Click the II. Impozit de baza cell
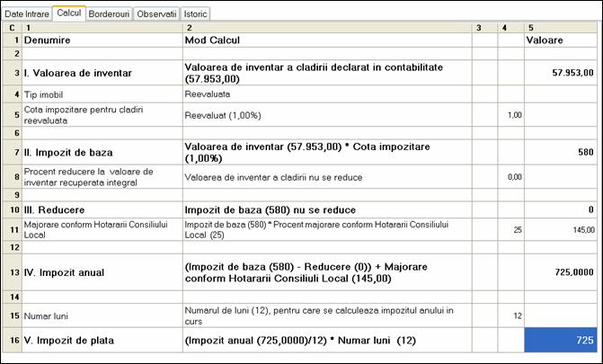The width and height of the screenshot is (603, 364). [x=101, y=152]
